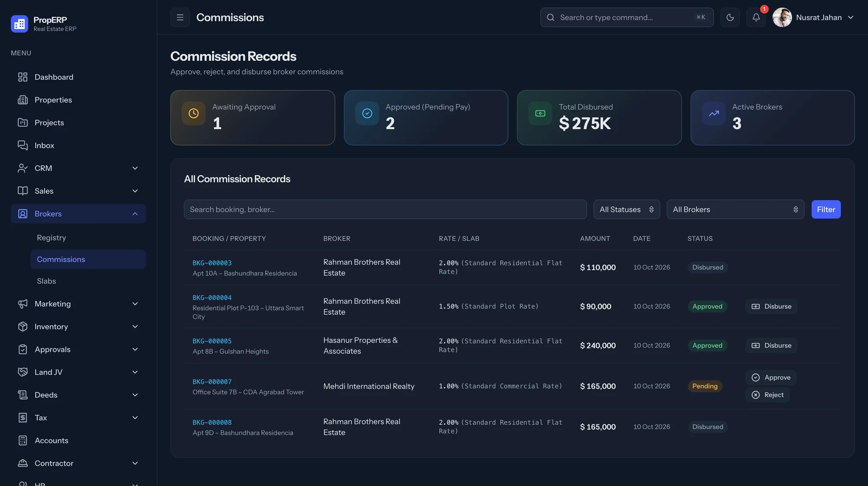Click the Inventory box icon

(x=23, y=326)
